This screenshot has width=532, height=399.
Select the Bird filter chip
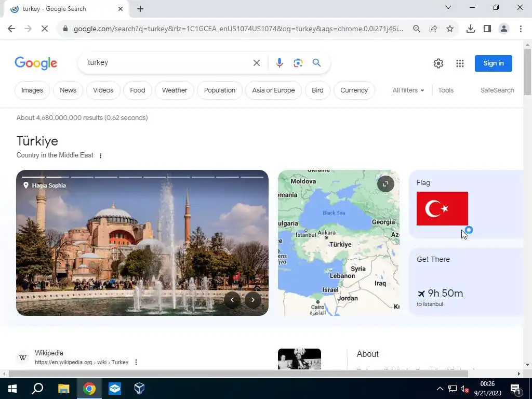[317, 90]
